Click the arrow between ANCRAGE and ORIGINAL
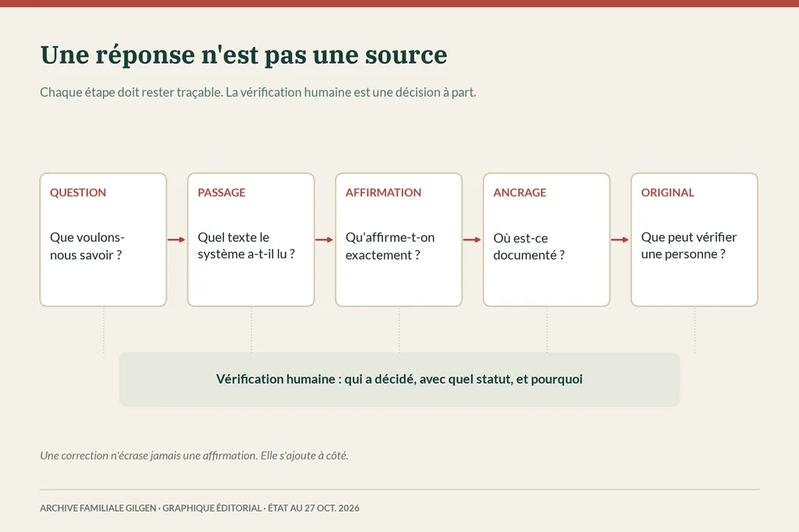The height and width of the screenshot is (532, 799). coord(620,239)
